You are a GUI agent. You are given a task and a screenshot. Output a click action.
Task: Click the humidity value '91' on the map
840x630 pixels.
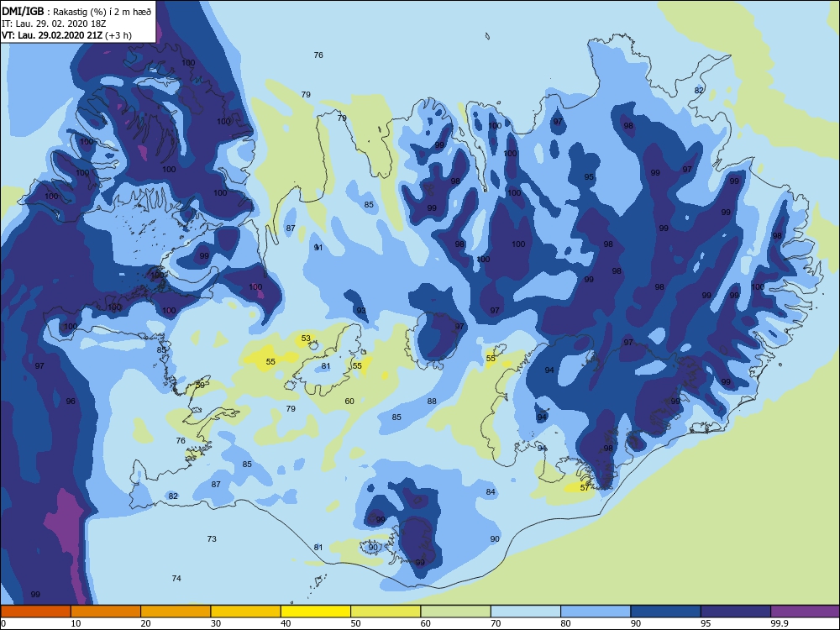coord(318,248)
